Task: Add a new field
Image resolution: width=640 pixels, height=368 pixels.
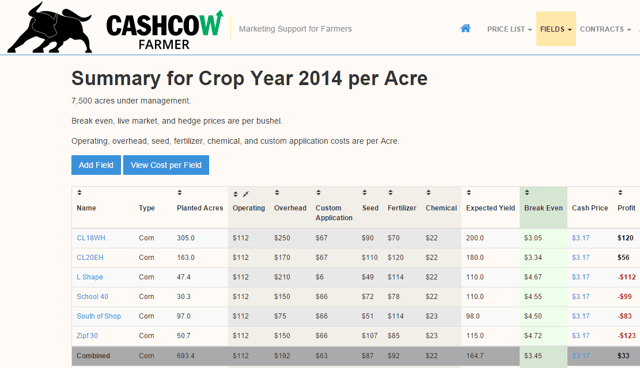Action: (96, 165)
